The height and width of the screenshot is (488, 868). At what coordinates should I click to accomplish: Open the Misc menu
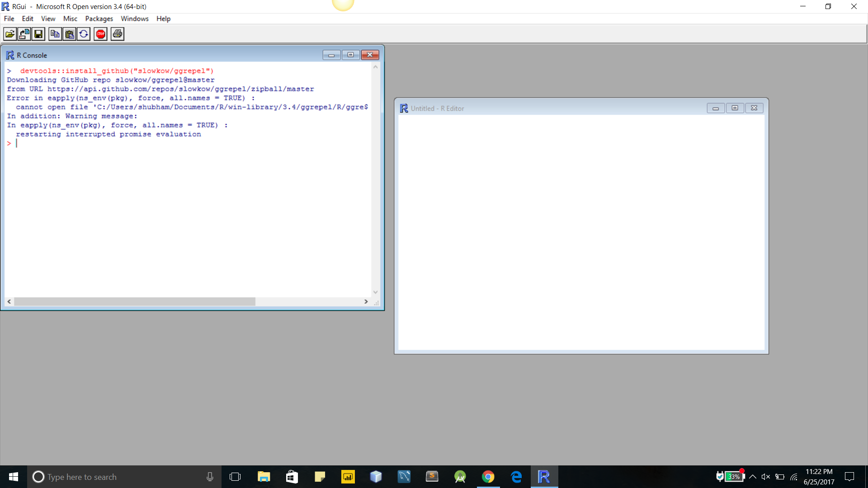[x=70, y=19]
